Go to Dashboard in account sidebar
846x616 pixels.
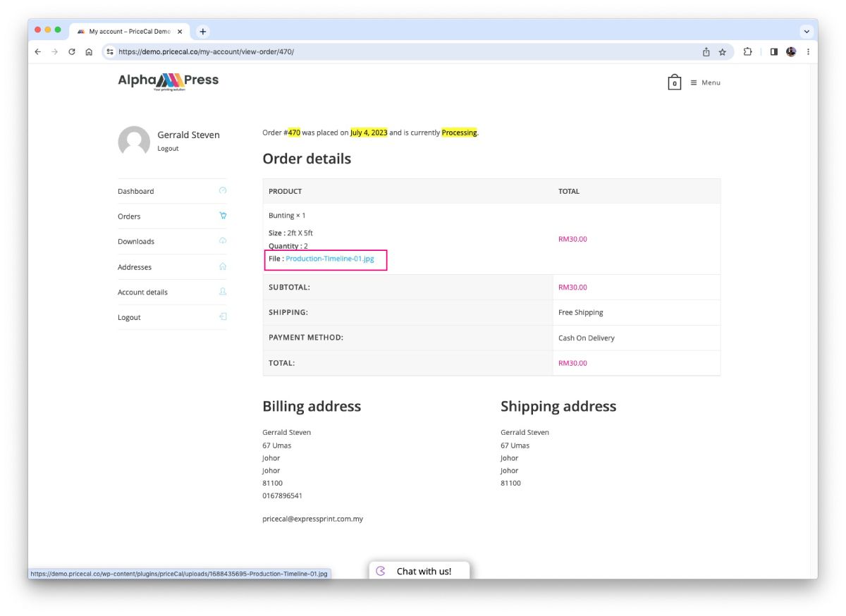click(136, 191)
